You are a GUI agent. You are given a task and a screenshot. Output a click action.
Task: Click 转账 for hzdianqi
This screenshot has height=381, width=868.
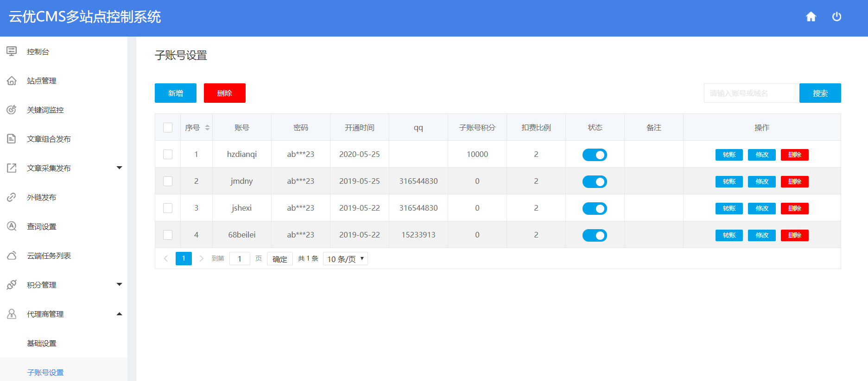729,155
